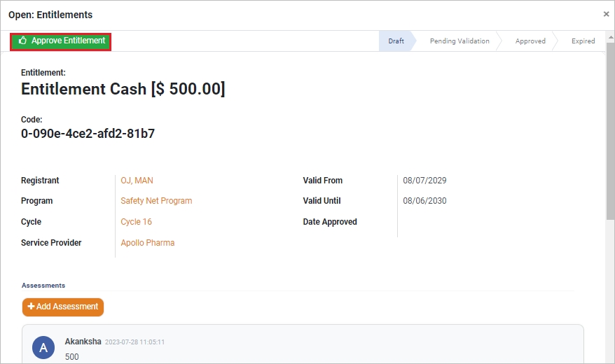Open the Apollo Pharma service provider link

(x=148, y=242)
